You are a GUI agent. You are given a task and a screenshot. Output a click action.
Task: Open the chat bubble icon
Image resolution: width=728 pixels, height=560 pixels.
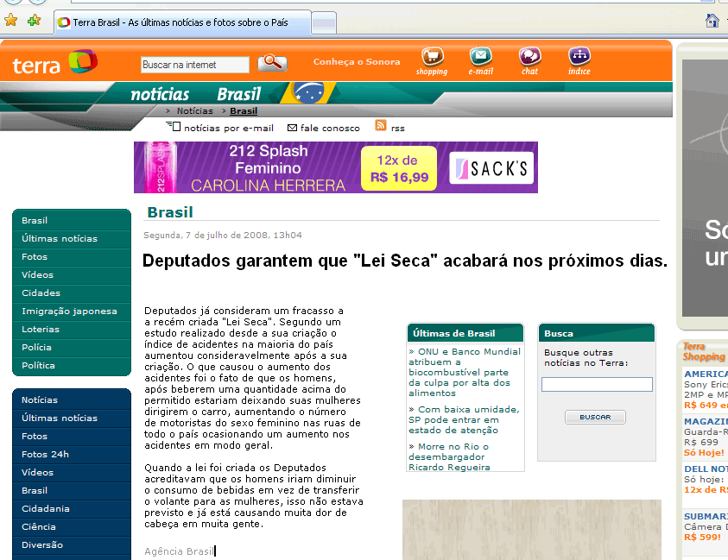point(529,57)
